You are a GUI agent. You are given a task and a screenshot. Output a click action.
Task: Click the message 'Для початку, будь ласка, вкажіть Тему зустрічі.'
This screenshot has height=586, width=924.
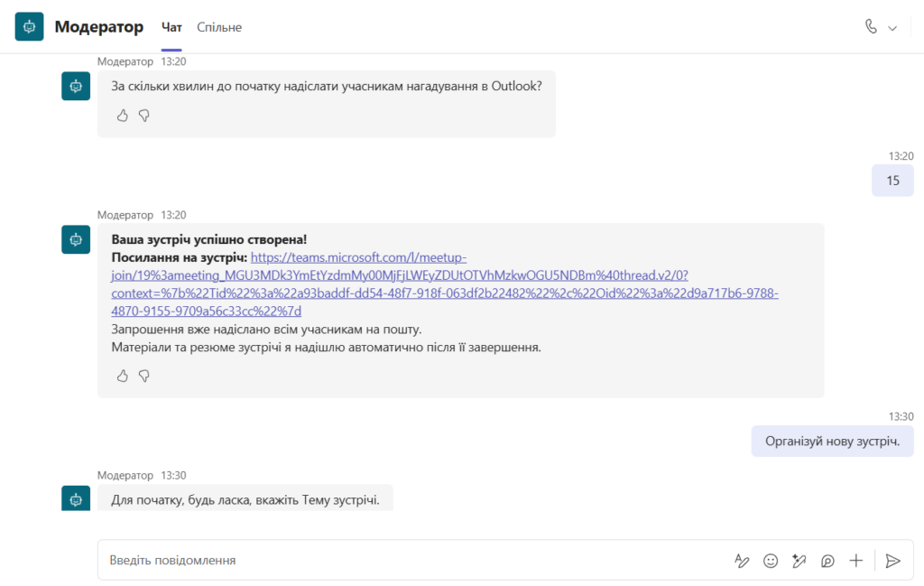[245, 500]
